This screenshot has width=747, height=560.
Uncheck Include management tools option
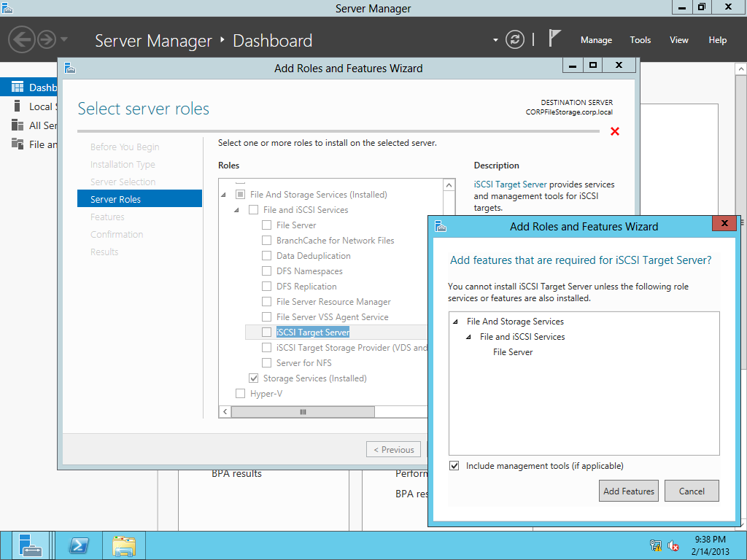454,465
